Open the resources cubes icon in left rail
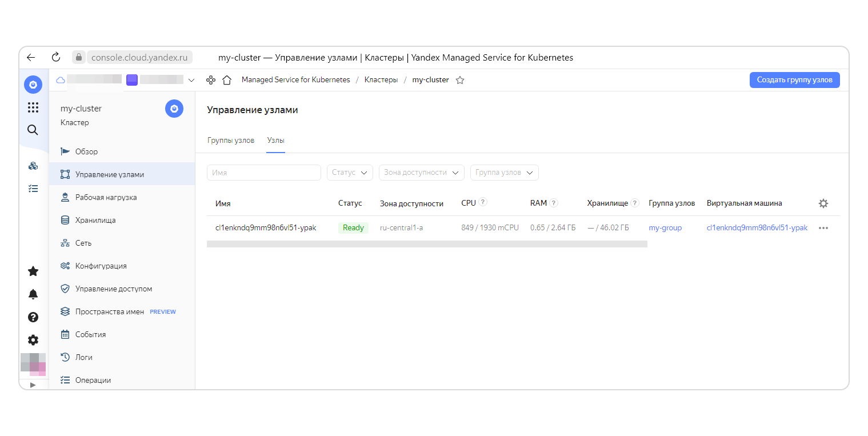The image size is (868, 436). point(33,166)
